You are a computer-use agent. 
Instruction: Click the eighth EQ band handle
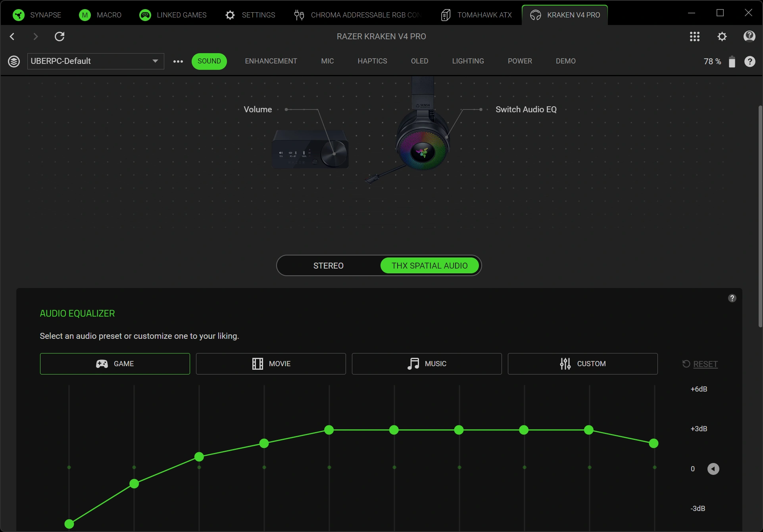524,430
